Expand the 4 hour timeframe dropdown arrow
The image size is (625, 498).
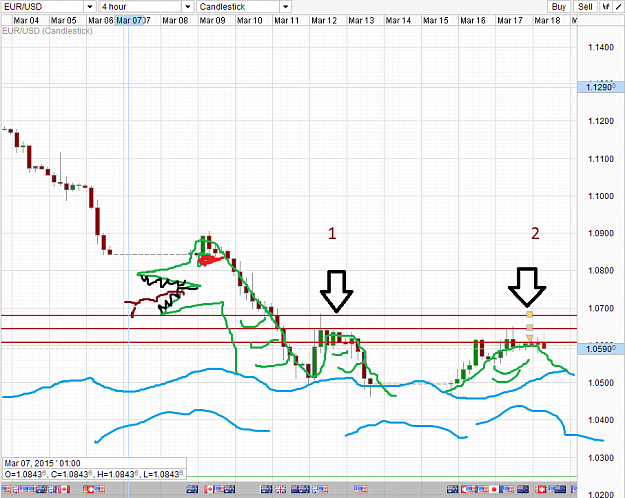click(187, 7)
